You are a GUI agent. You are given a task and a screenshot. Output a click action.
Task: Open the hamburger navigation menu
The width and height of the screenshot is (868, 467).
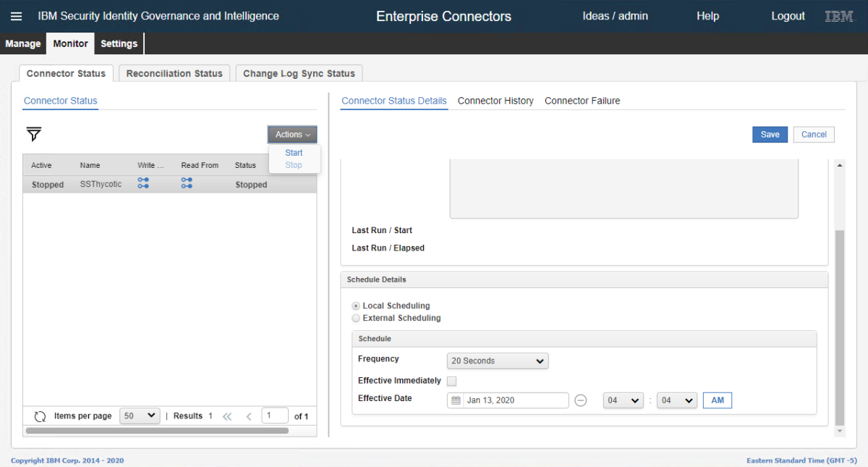tap(16, 16)
